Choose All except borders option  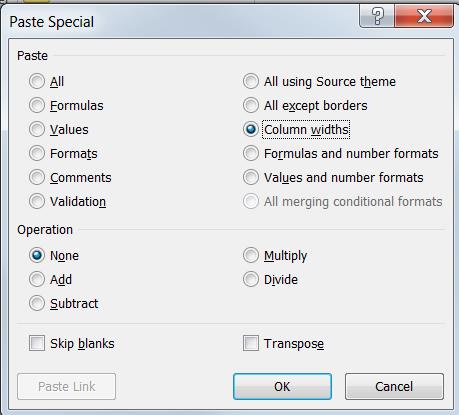point(251,105)
